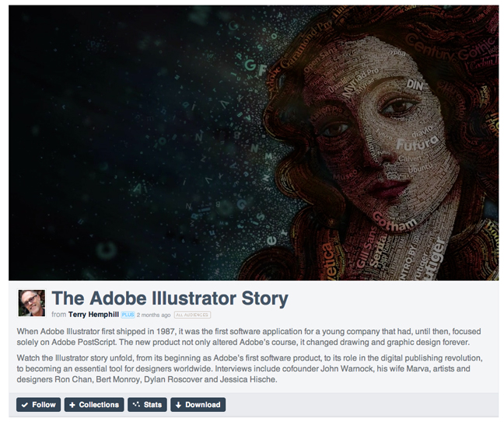Image resolution: width=504 pixels, height=422 pixels.
Task: Click the paragraph beginning 'Watch the Illustrator'
Action: click(249, 368)
